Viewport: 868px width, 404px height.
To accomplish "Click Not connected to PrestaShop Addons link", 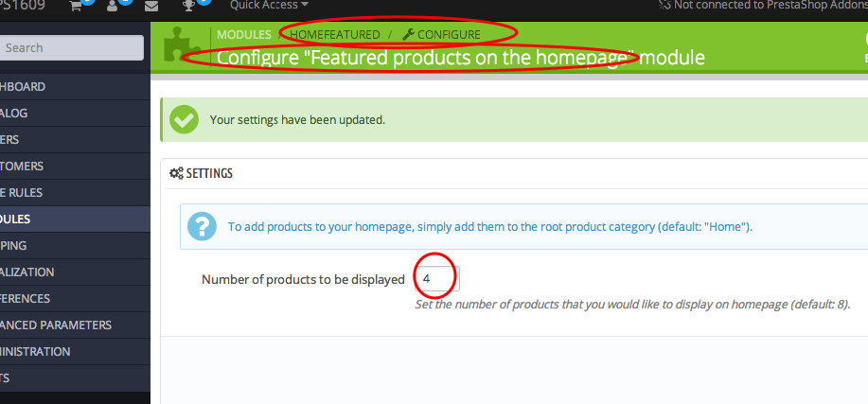I will coord(763,5).
